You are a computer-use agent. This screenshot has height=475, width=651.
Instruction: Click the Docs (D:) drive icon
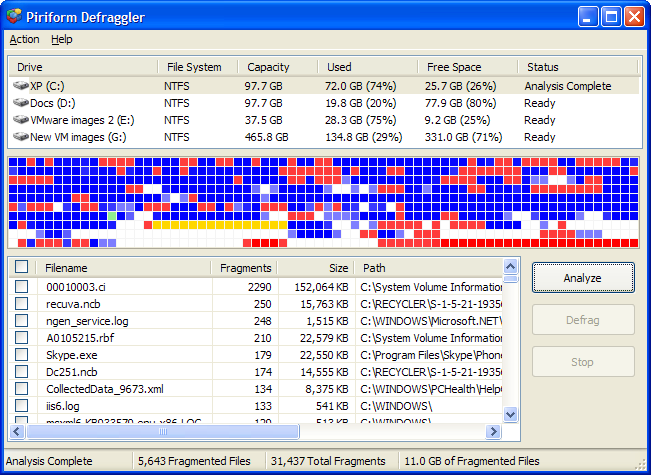[x=20, y=103]
